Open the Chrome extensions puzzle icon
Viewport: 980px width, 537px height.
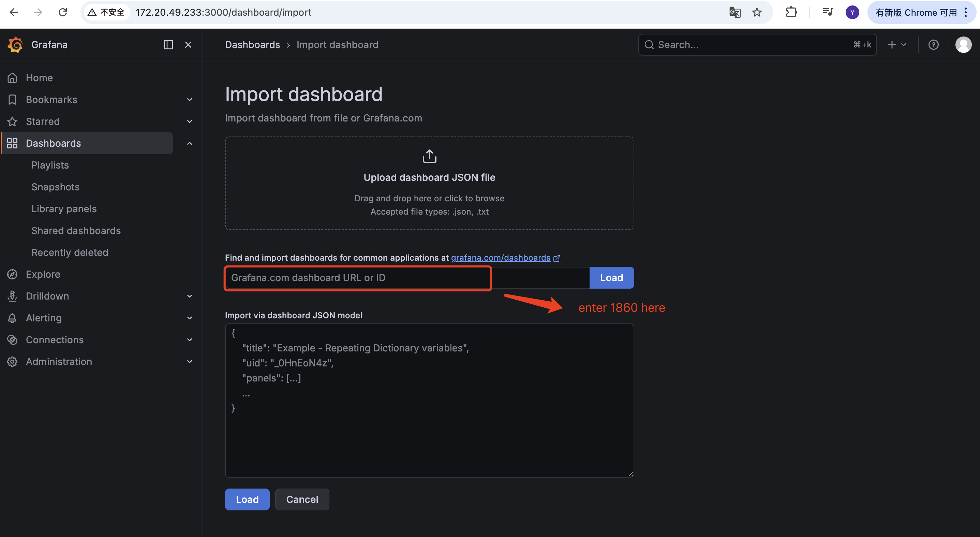(791, 12)
